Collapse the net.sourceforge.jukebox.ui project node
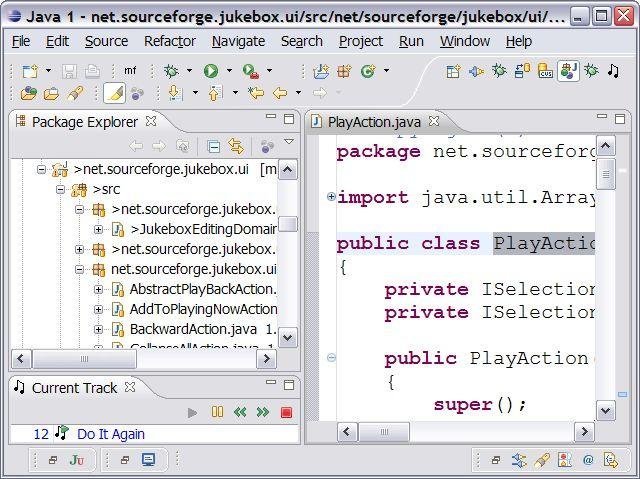Screen dimensions: 640x479 tap(41, 169)
